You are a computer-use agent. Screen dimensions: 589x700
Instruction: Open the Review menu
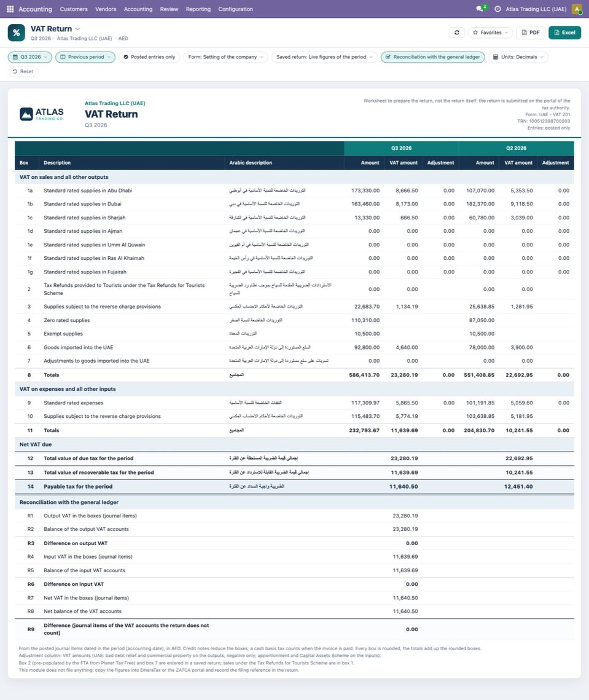point(169,9)
